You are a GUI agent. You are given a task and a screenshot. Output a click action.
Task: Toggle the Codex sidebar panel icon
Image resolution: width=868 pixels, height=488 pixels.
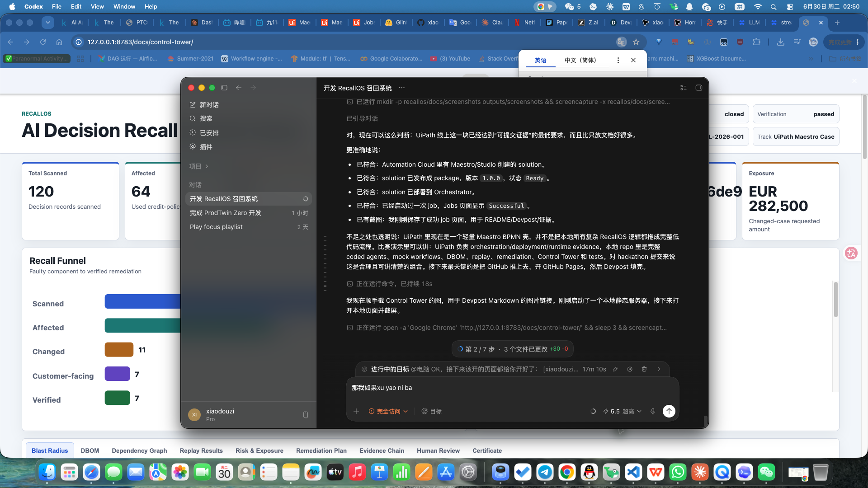(224, 88)
